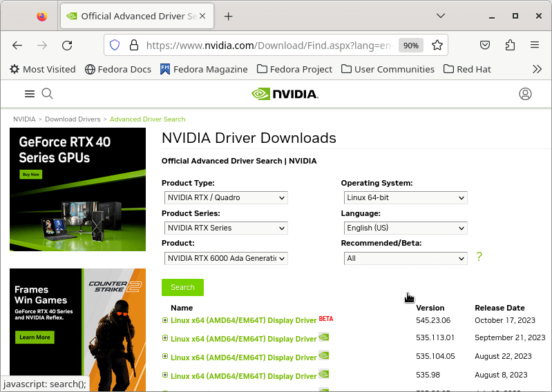Open the User Communities bookmark folder

point(388,69)
